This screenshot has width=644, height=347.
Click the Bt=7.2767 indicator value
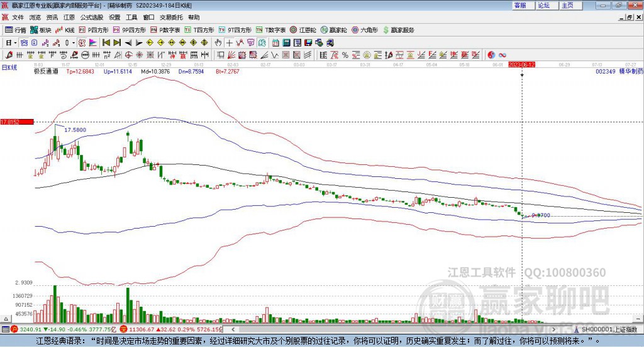tap(228, 71)
